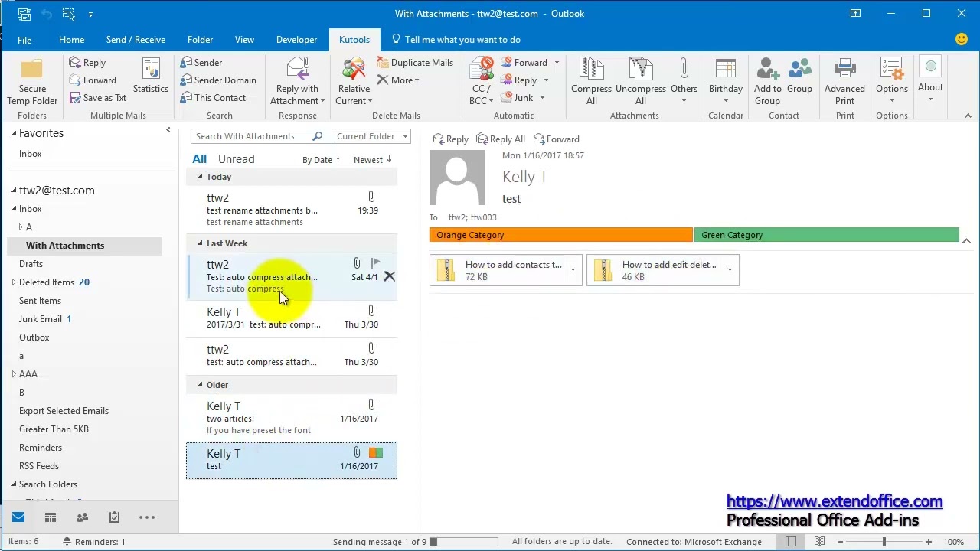Switch to Normal view in status bar
This screenshot has height=551, width=980.
[x=791, y=542]
